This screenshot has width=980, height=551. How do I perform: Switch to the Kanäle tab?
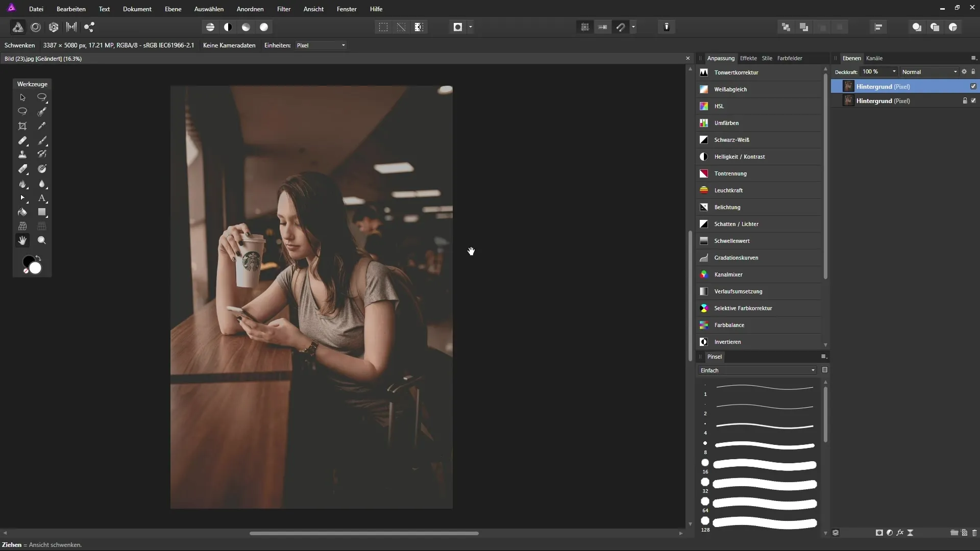(x=874, y=58)
